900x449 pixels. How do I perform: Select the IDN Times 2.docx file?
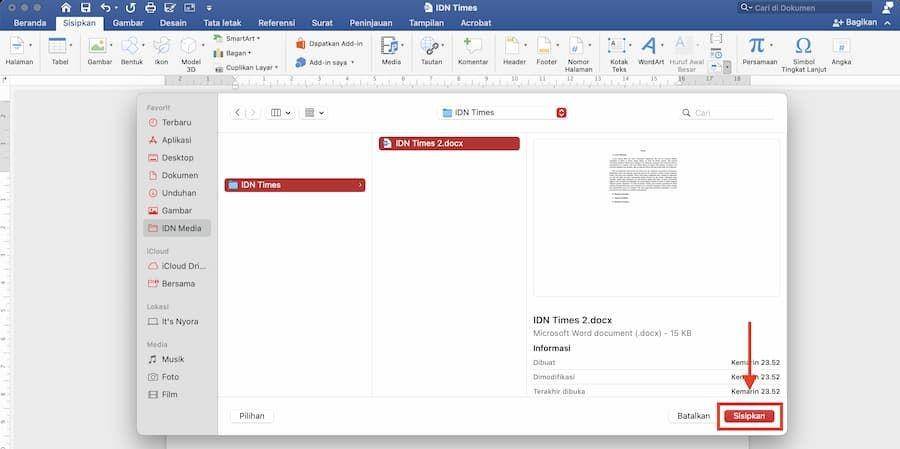click(449, 144)
